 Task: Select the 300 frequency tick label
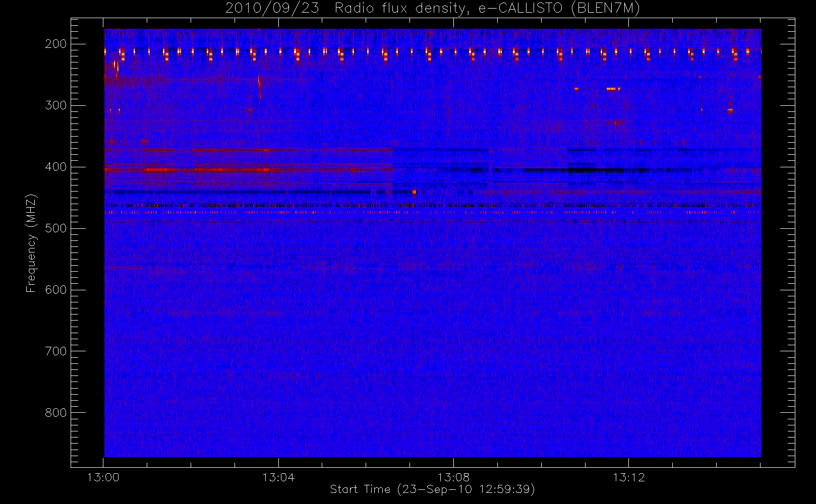pos(56,105)
